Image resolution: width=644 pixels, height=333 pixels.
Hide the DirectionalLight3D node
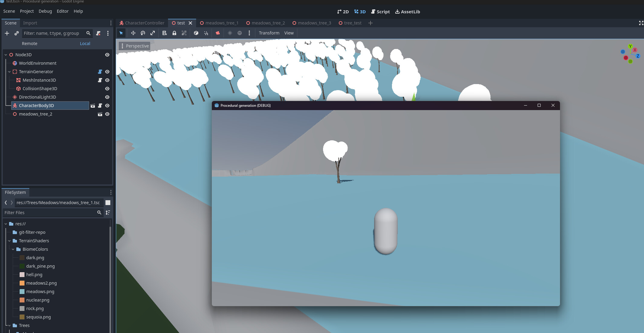tap(107, 97)
